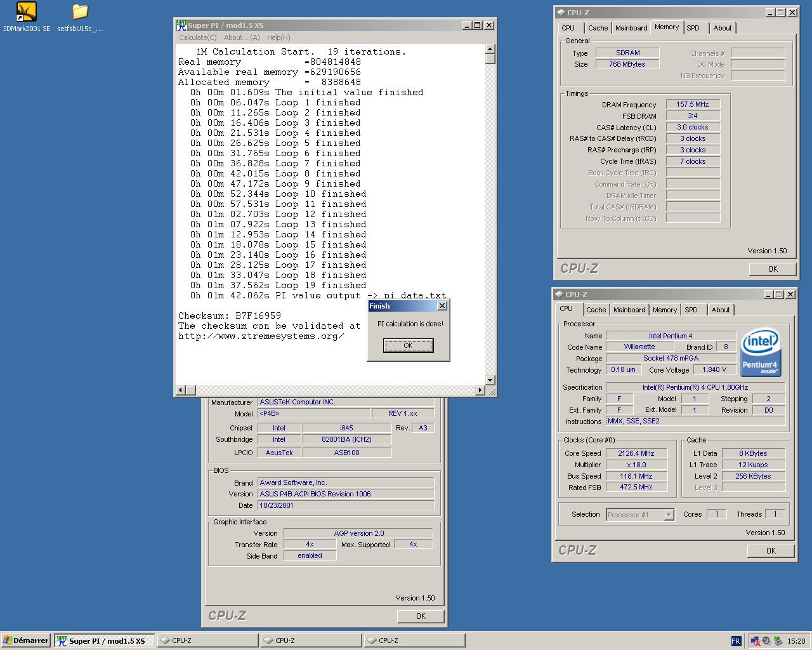Switch to second CPU-Z taskbar button
Image resolution: width=812 pixels, height=650 pixels.
(310, 641)
